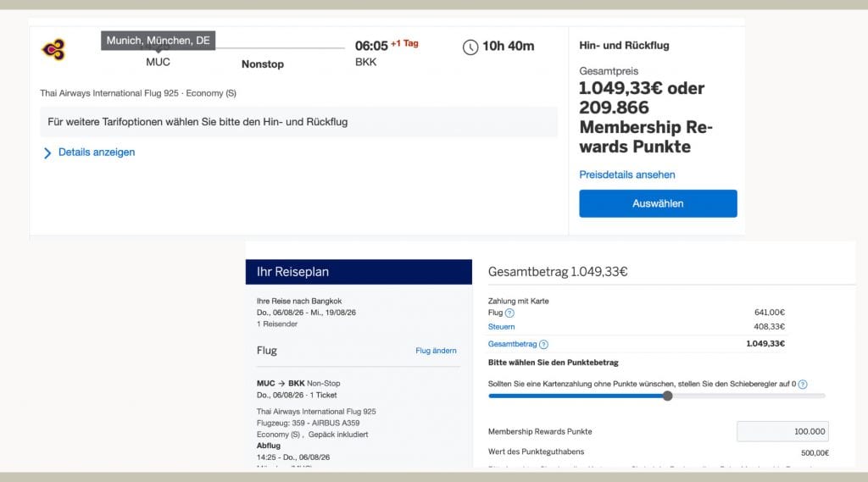Viewport: 868px width, 482px height.
Task: Click the Flug ändern link
Action: coord(436,351)
